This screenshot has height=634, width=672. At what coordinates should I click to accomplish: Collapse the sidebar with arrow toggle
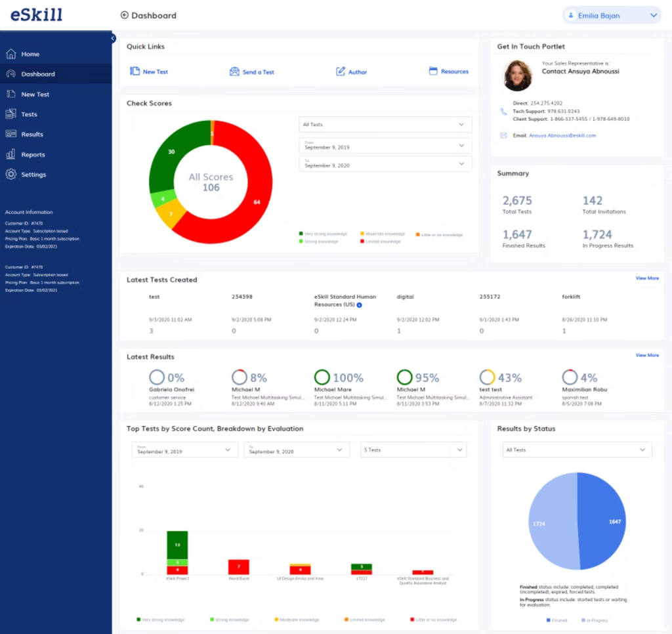pos(113,39)
